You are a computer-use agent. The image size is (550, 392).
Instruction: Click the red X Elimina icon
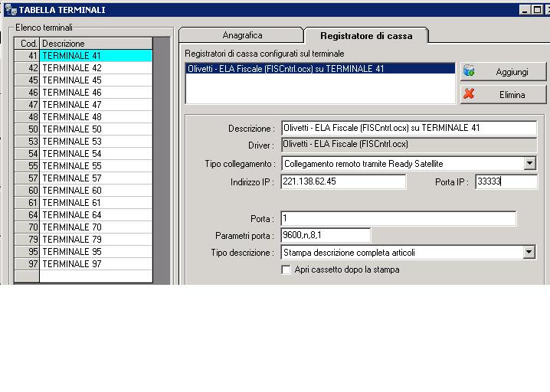(x=469, y=93)
